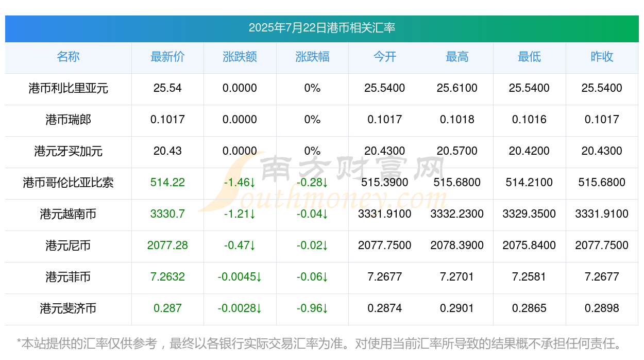Screen dimensions: 644x360
Task: Click change amount -1.21↓
Action: [x=240, y=214]
